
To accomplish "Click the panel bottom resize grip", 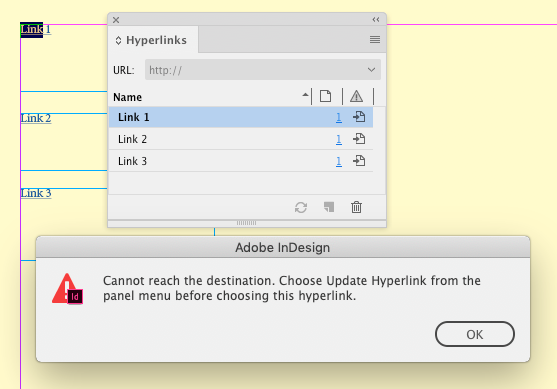I will (x=247, y=223).
